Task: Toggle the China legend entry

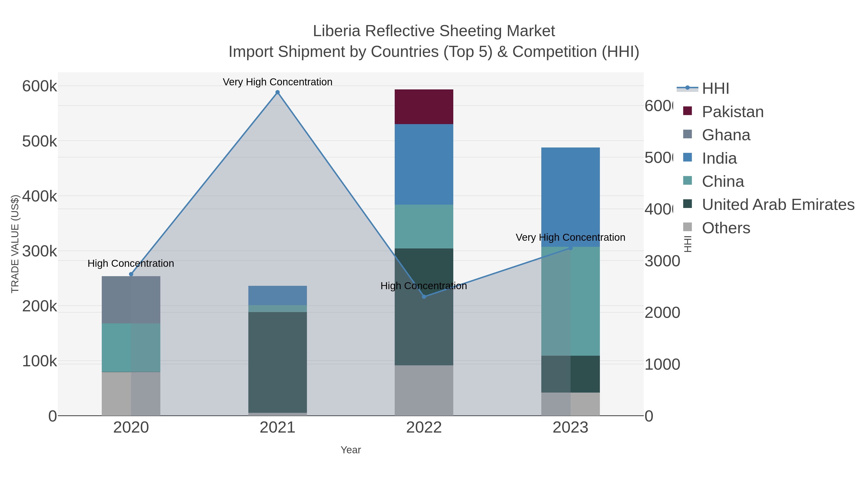Action: tap(713, 181)
